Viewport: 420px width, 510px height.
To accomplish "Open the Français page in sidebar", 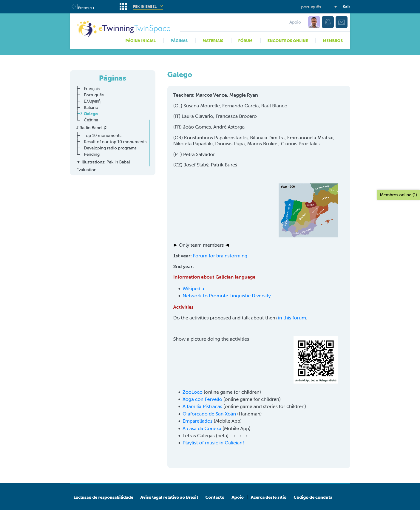I will pos(92,89).
